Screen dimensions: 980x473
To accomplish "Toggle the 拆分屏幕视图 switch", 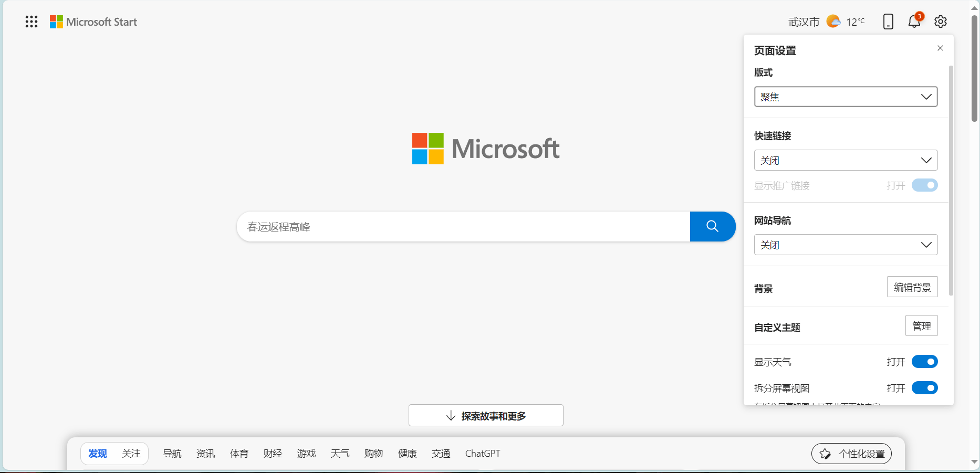I will pos(925,388).
